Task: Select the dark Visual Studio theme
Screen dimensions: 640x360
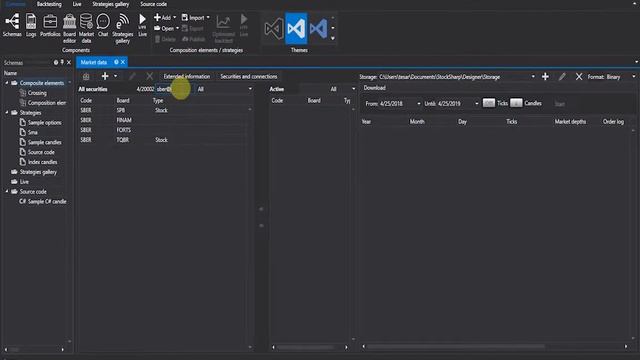Action: (273, 28)
